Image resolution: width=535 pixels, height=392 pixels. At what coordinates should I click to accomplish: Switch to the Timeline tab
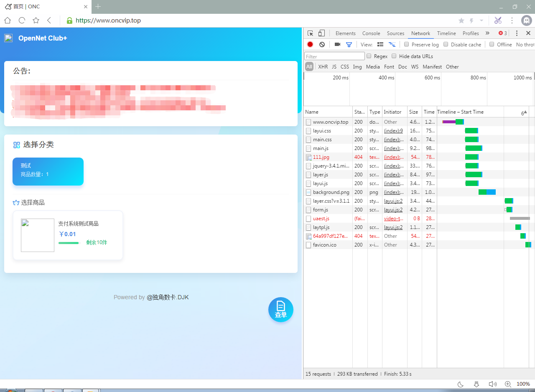(446, 33)
